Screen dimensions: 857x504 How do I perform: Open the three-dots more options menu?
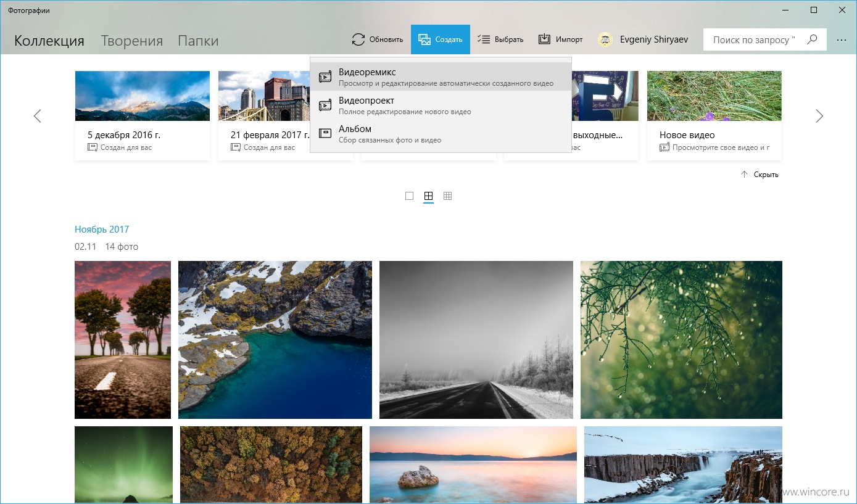(x=842, y=39)
